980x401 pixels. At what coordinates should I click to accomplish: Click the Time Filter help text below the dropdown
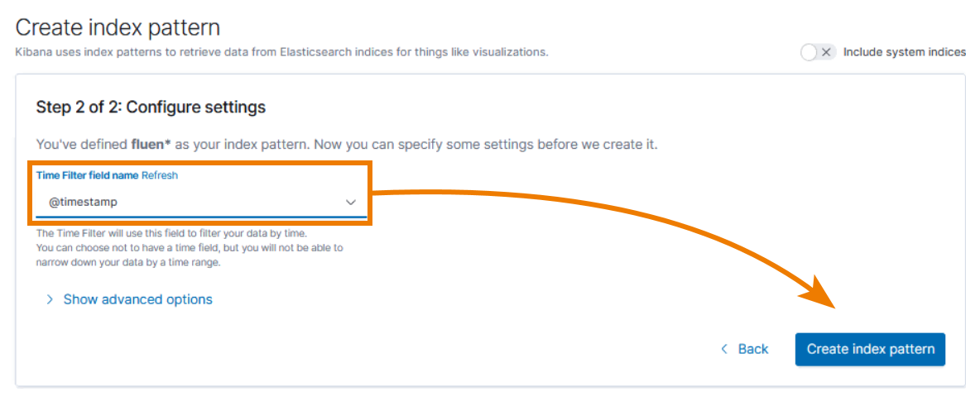(189, 248)
